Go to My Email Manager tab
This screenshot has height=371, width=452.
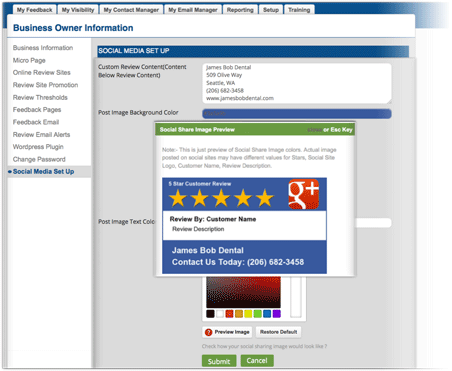[x=193, y=10]
